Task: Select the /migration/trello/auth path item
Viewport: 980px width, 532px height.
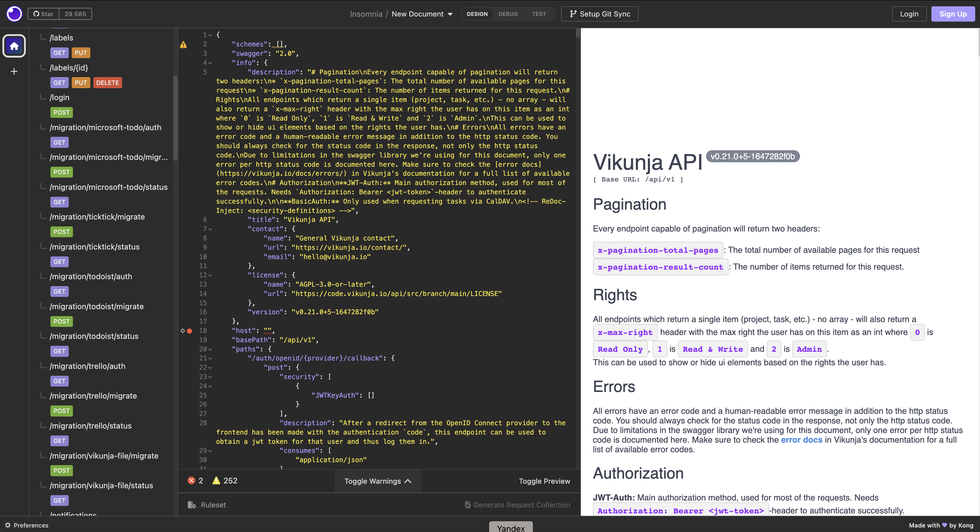Action: pos(88,366)
